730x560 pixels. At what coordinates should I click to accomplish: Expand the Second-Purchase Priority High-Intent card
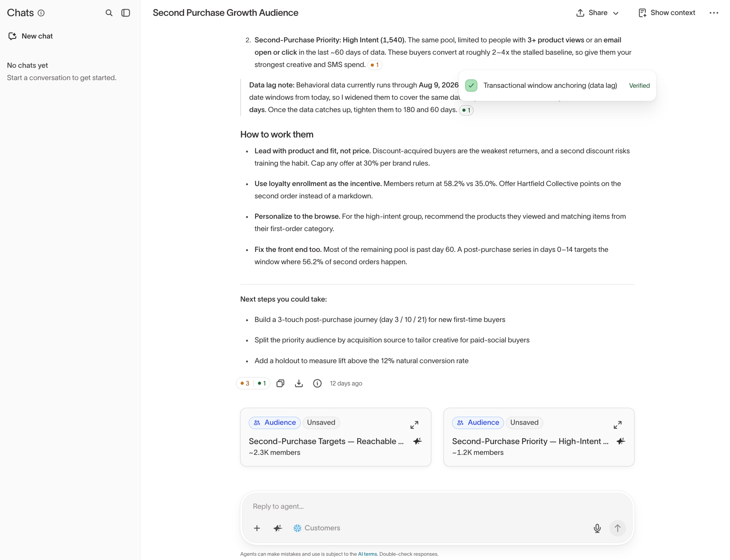coord(618,425)
